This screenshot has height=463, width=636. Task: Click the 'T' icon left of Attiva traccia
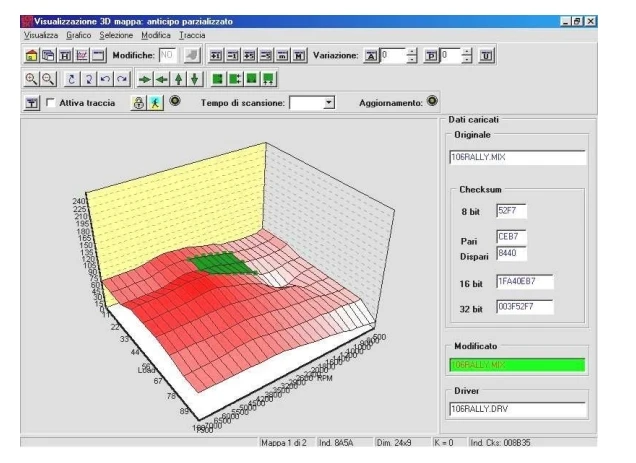pyautogui.click(x=31, y=103)
